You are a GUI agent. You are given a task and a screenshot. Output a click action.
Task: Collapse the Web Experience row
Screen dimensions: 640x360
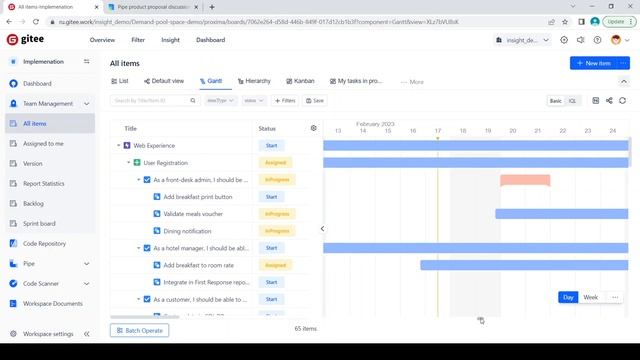[118, 145]
